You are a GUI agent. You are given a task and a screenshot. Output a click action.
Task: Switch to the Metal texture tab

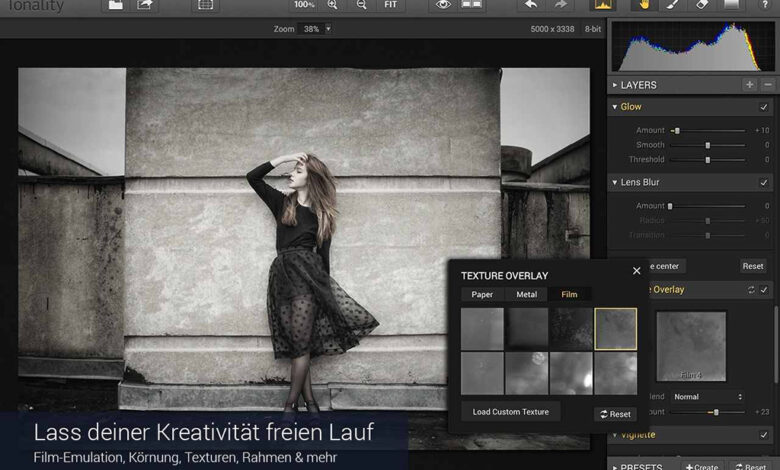526,294
